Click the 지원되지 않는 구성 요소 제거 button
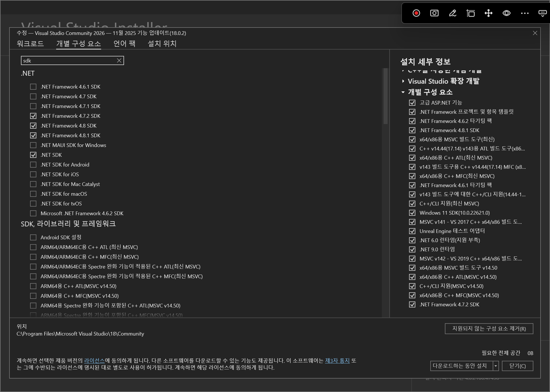 pos(489,329)
